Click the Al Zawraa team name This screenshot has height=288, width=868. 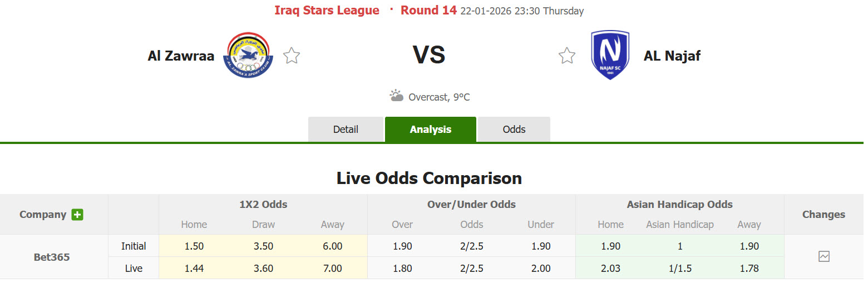click(181, 56)
